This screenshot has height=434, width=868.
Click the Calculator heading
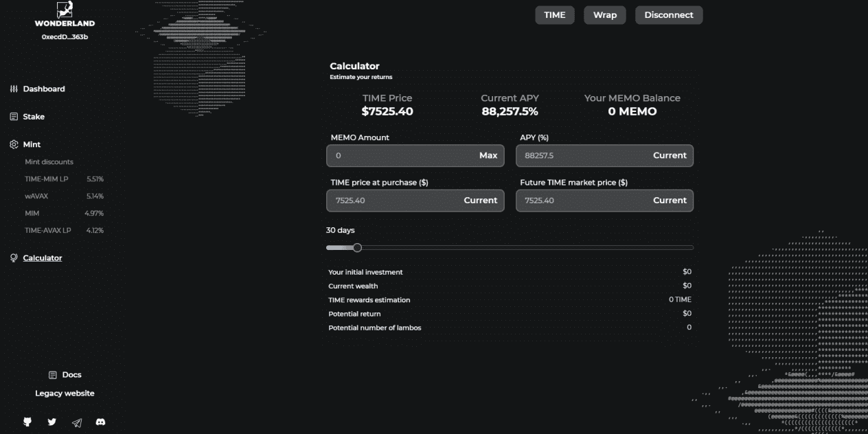coord(354,67)
